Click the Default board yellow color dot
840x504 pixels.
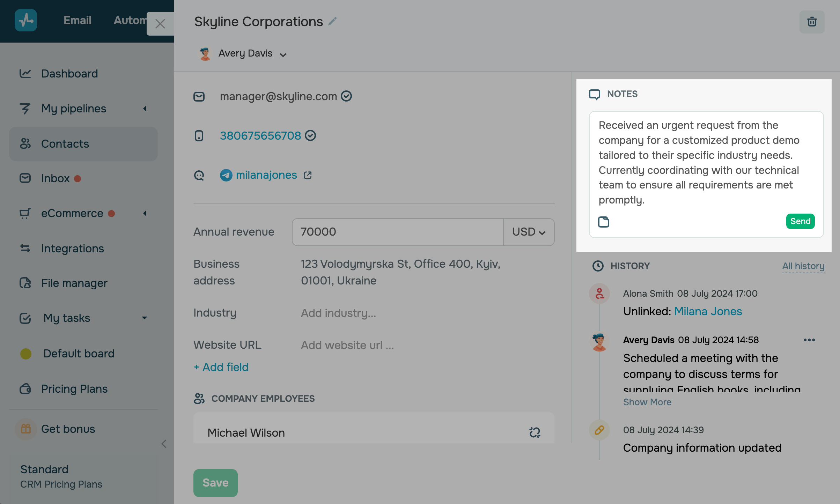click(26, 354)
